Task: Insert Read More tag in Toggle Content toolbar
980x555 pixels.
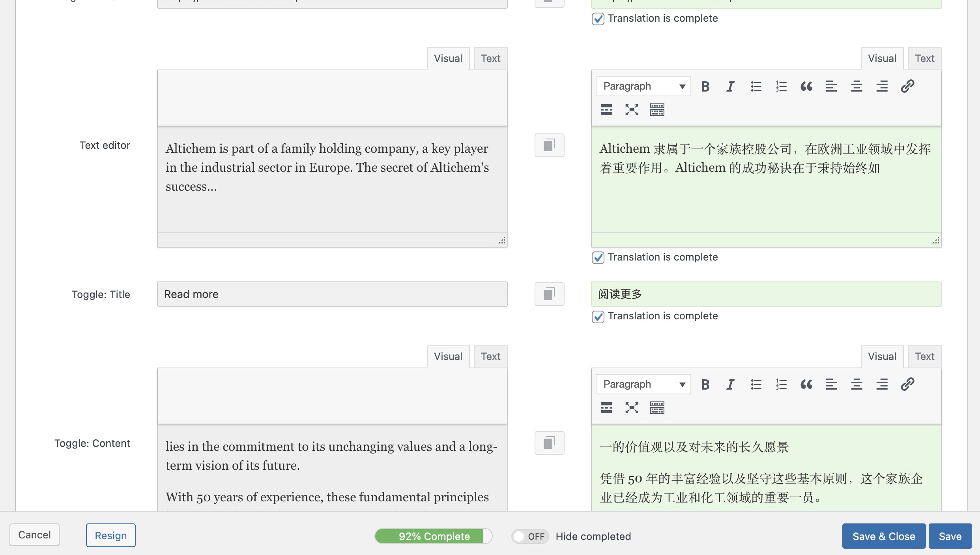Action: click(607, 408)
